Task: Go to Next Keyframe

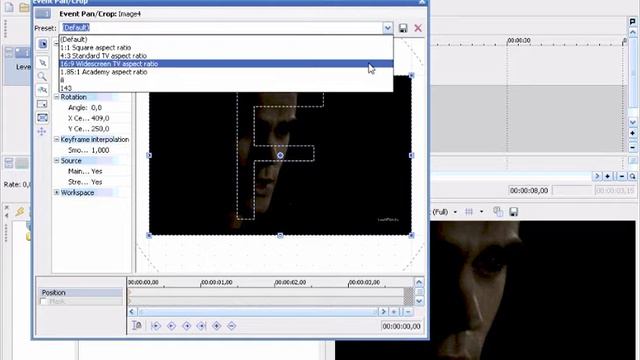Action: (x=187, y=326)
